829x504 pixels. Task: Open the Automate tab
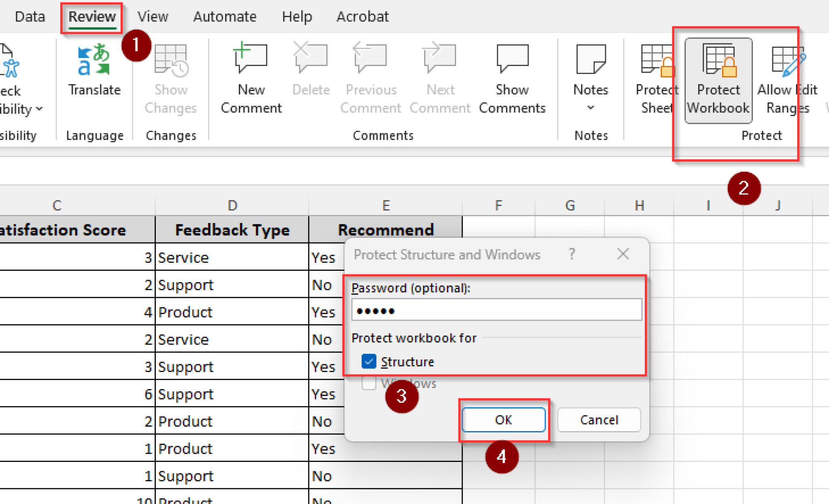pyautogui.click(x=225, y=17)
